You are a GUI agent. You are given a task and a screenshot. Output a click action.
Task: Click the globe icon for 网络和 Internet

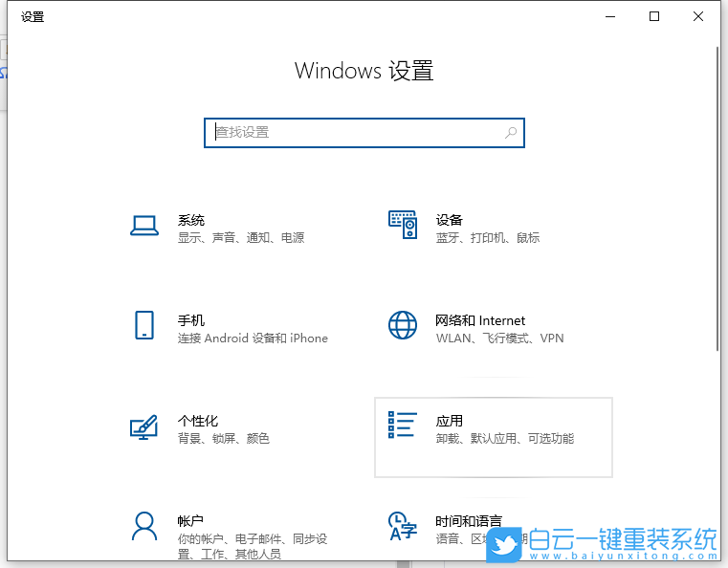403,325
